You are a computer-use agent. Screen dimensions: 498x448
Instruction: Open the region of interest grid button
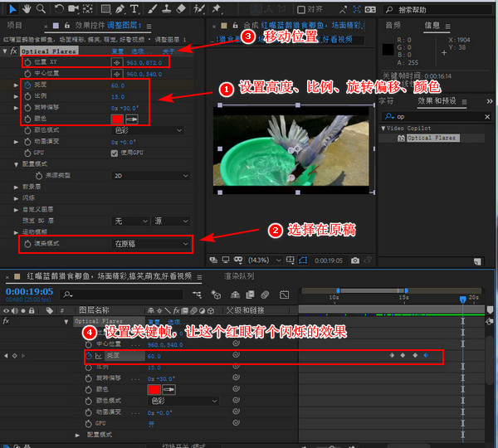290,261
